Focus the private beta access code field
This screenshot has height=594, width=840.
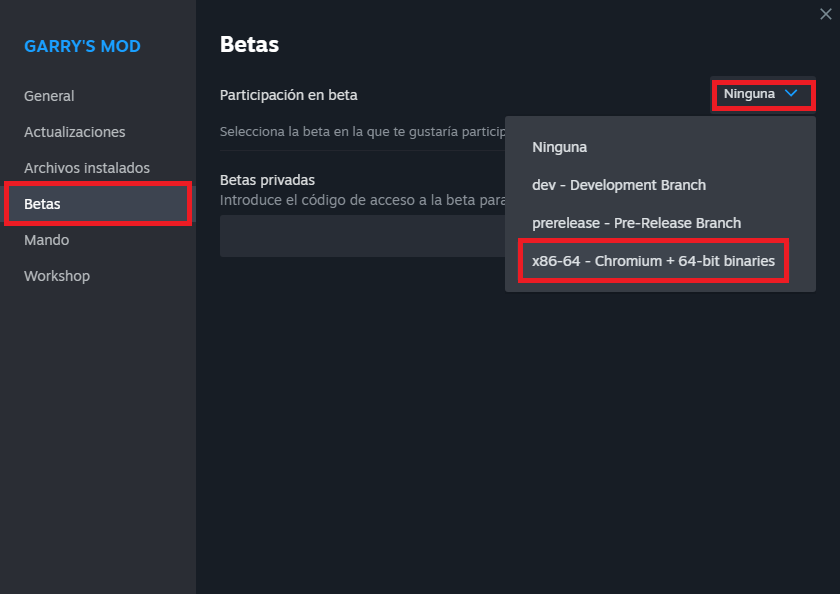pos(360,236)
